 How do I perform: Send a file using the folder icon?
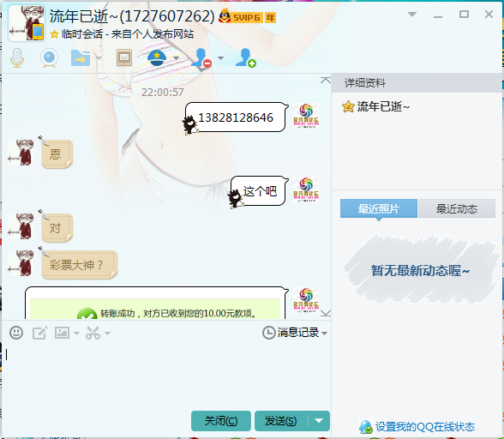coord(81,58)
